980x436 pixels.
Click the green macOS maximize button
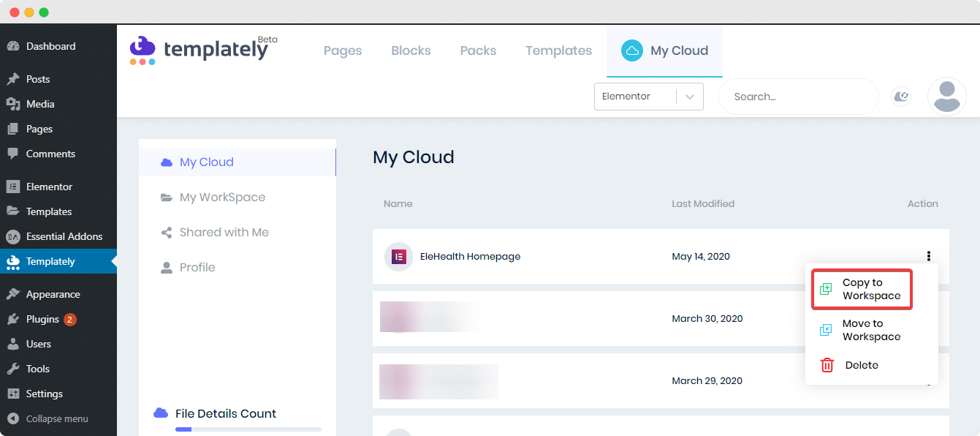(44, 12)
